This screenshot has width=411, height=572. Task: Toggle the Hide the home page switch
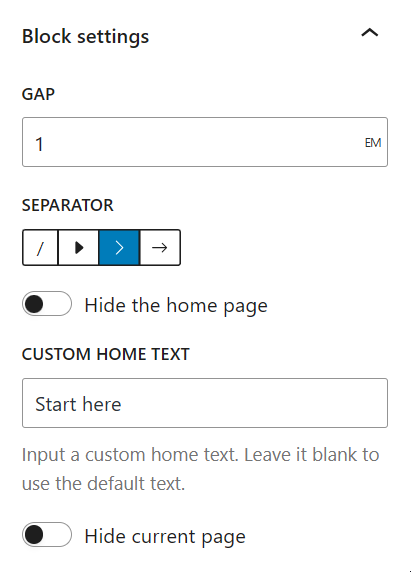pos(47,304)
